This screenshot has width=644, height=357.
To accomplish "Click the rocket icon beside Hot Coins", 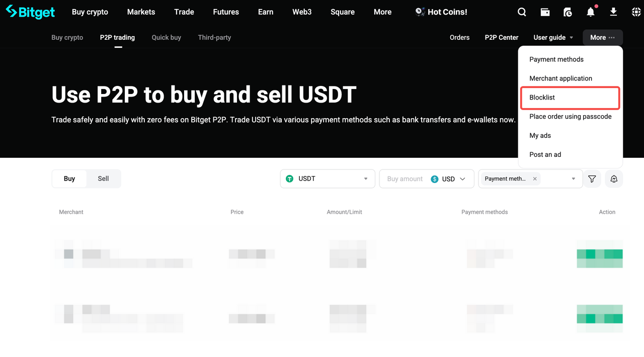I will 420,12.
